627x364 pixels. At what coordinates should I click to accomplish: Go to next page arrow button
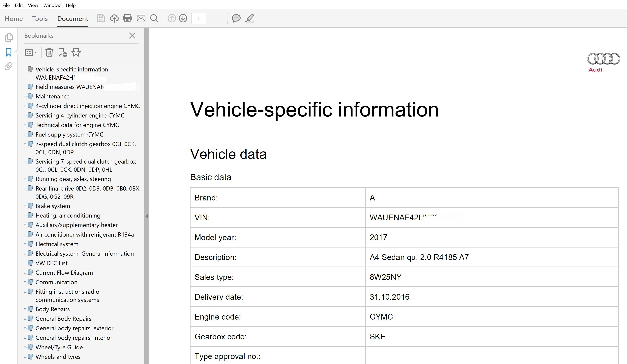coord(183,18)
